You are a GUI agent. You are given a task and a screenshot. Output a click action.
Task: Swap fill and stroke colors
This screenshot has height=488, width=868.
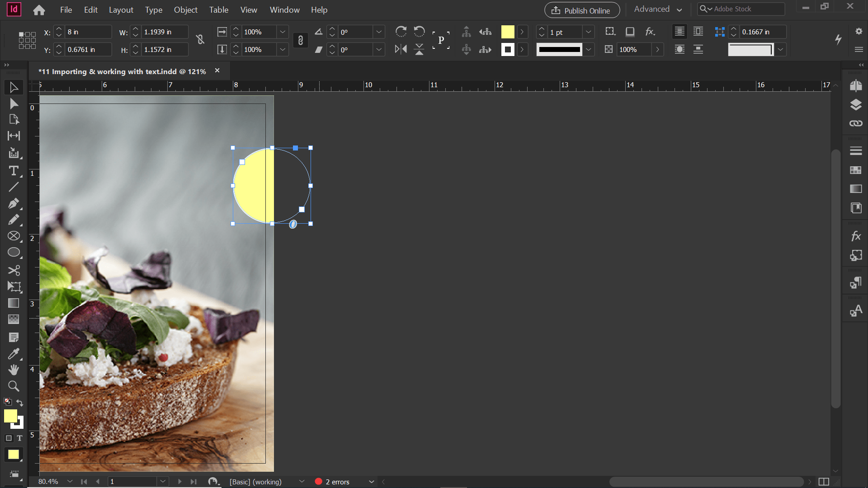click(19, 403)
